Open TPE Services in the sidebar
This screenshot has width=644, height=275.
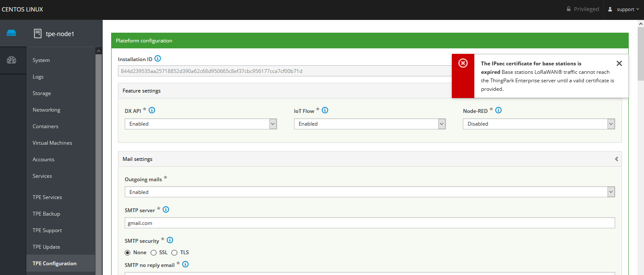pyautogui.click(x=47, y=197)
